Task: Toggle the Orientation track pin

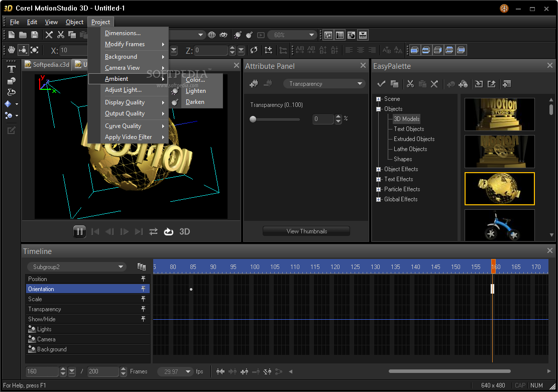Action: tap(143, 289)
